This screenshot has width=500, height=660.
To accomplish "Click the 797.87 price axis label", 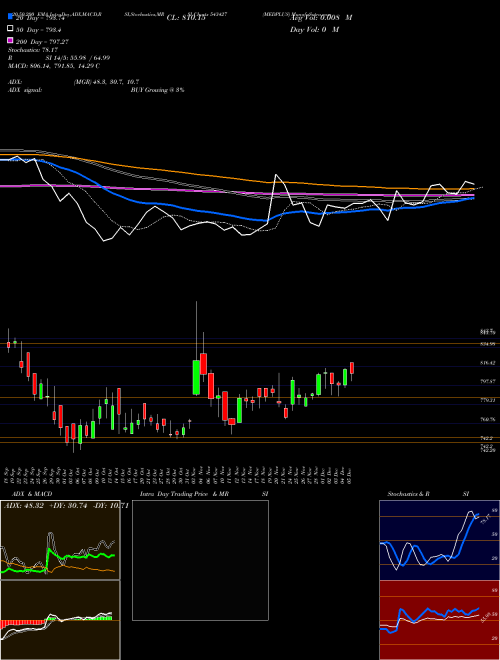I will (487, 381).
